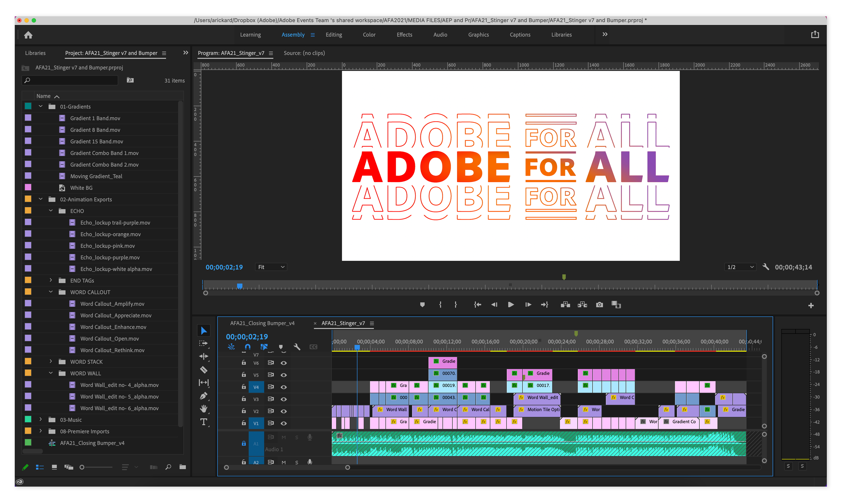Screen dimensions: 846x504
Task: Toggle Linked Selection in timeline
Action: (x=264, y=347)
